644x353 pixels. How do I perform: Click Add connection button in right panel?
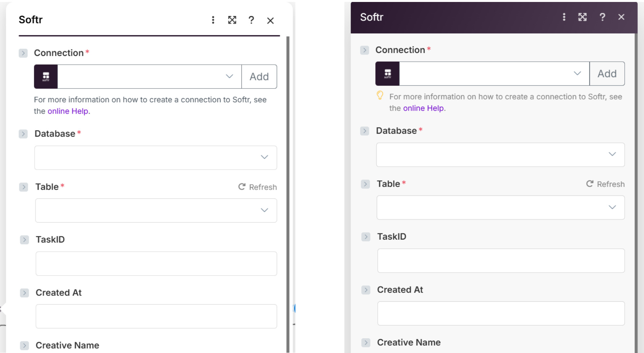pos(607,74)
